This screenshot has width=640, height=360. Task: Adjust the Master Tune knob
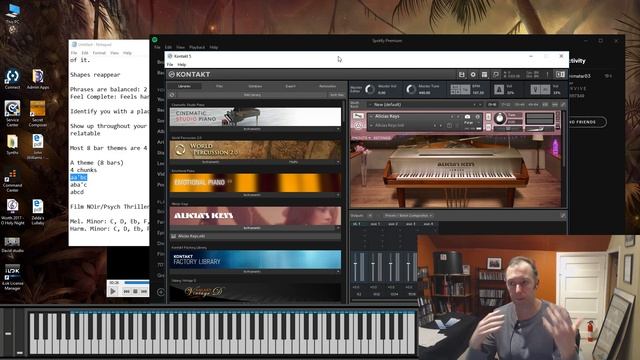(411, 89)
